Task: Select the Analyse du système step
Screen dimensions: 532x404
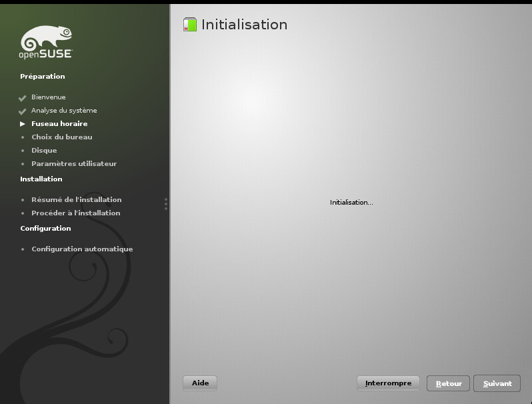Action: pos(64,111)
